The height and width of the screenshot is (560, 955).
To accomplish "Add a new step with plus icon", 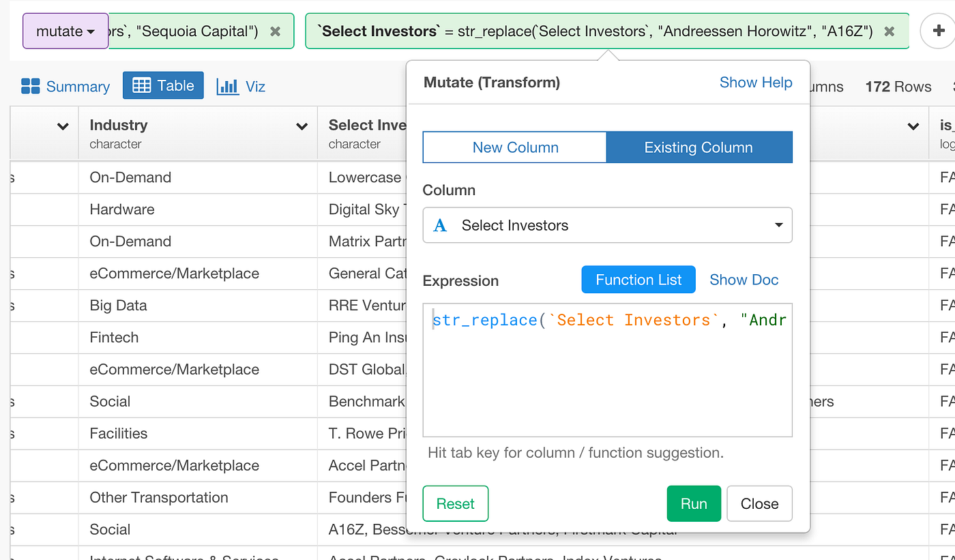I will tap(936, 31).
